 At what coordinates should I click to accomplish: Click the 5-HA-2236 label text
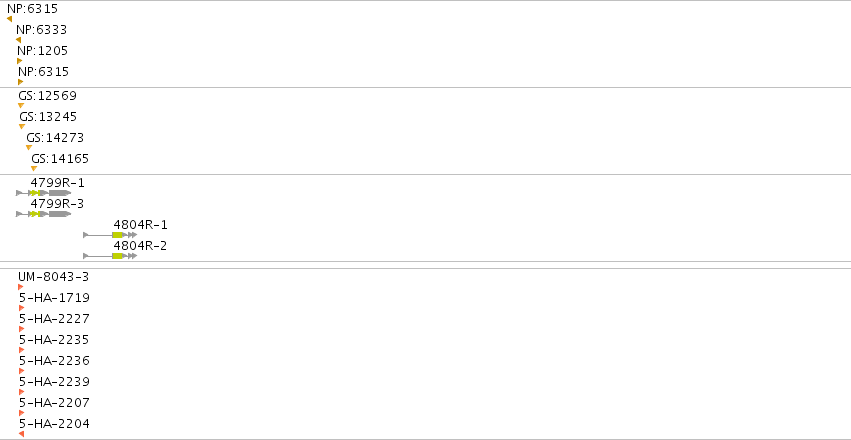(x=54, y=361)
